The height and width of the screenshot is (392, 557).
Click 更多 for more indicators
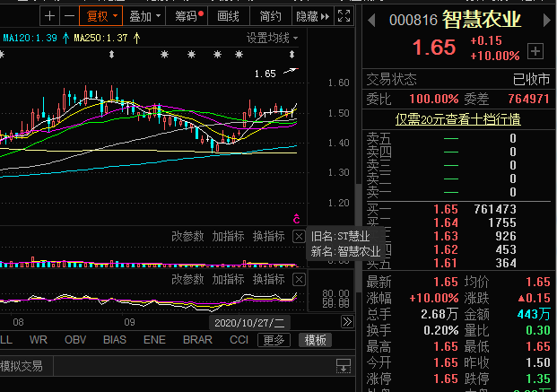(274, 340)
